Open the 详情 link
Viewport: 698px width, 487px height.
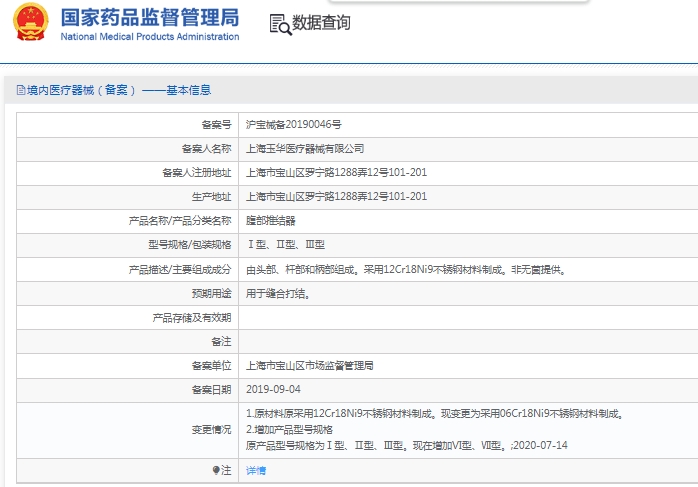[x=256, y=471]
